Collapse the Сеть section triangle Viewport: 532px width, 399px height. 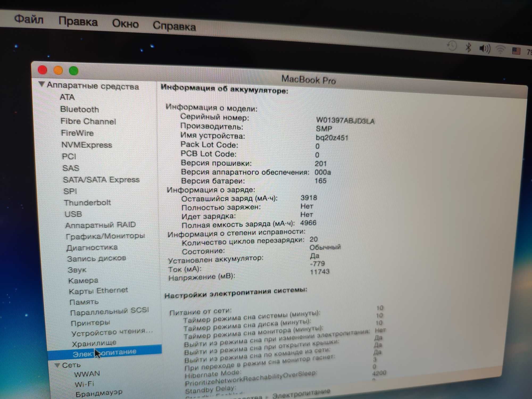tap(57, 365)
